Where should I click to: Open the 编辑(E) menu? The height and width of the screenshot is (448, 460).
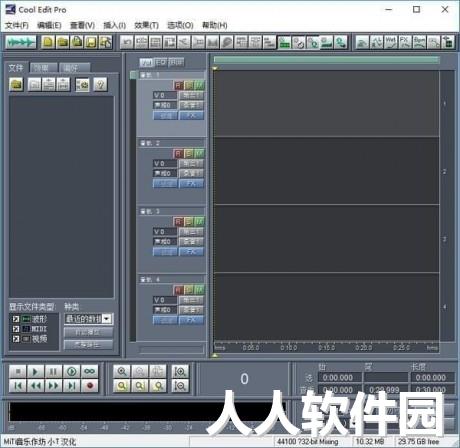pos(49,25)
